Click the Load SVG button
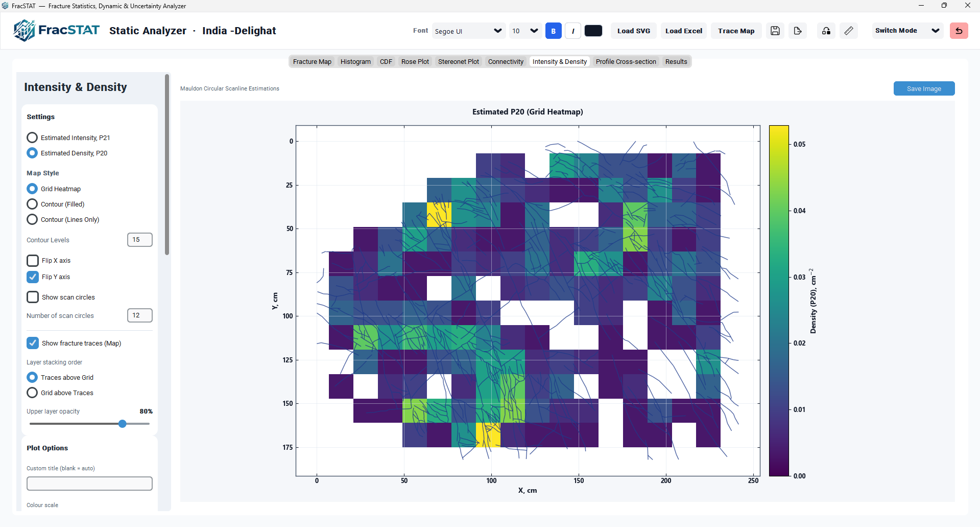The width and height of the screenshot is (980, 527). coord(634,31)
